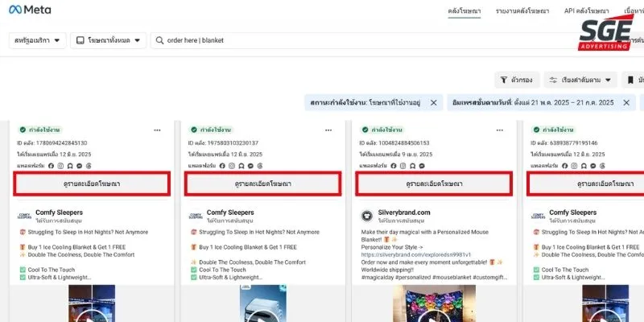Click the bookmark save icon button
The width and height of the screenshot is (644, 322).
point(633,80)
